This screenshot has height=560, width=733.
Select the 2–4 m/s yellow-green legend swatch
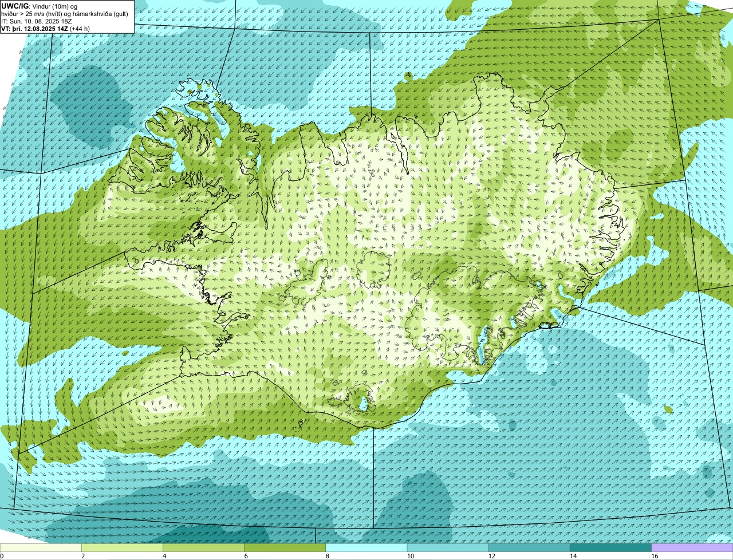pos(122,548)
